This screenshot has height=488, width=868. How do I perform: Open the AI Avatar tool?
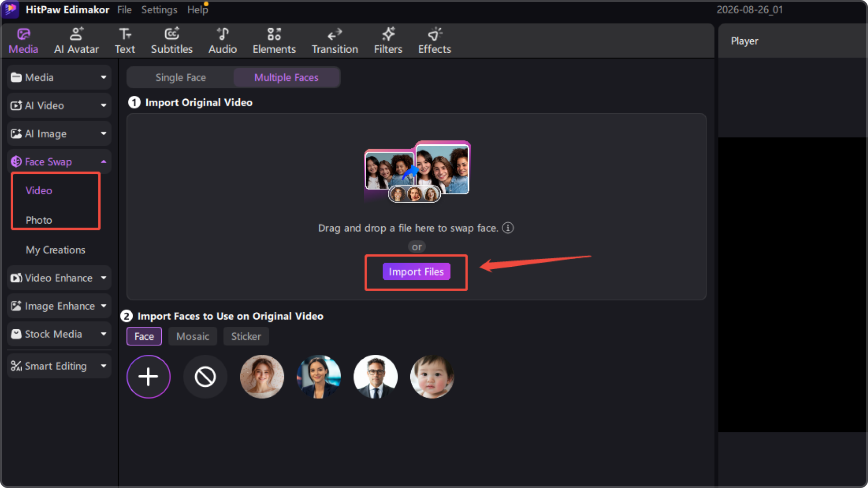77,41
